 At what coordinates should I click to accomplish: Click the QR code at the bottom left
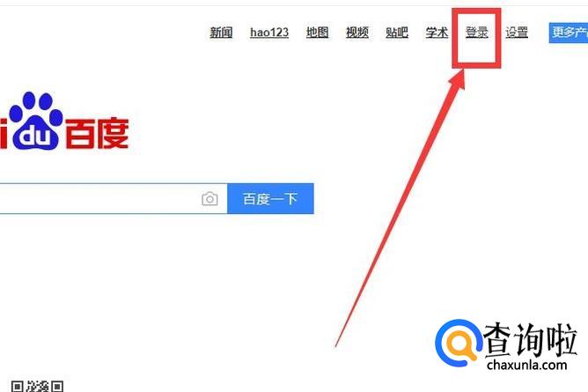click(x=37, y=386)
